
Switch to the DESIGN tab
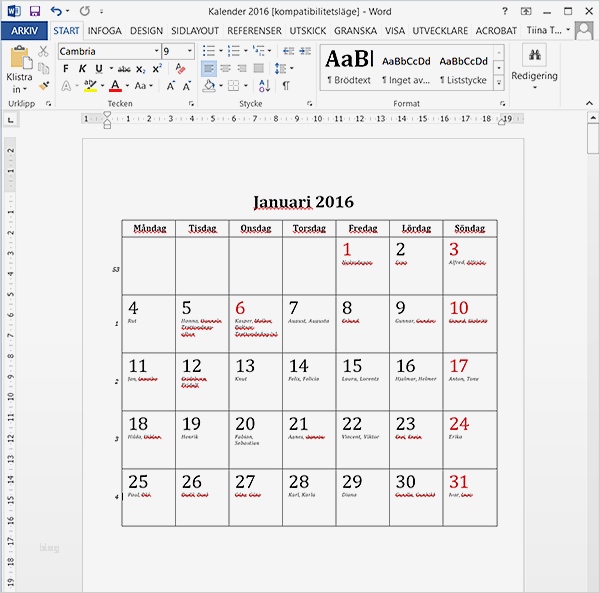tap(147, 31)
